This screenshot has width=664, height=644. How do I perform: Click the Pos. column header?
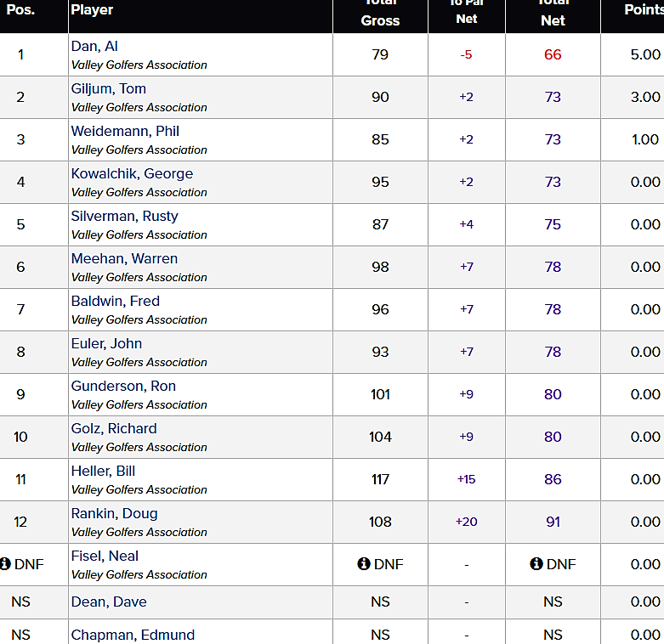pos(20,10)
